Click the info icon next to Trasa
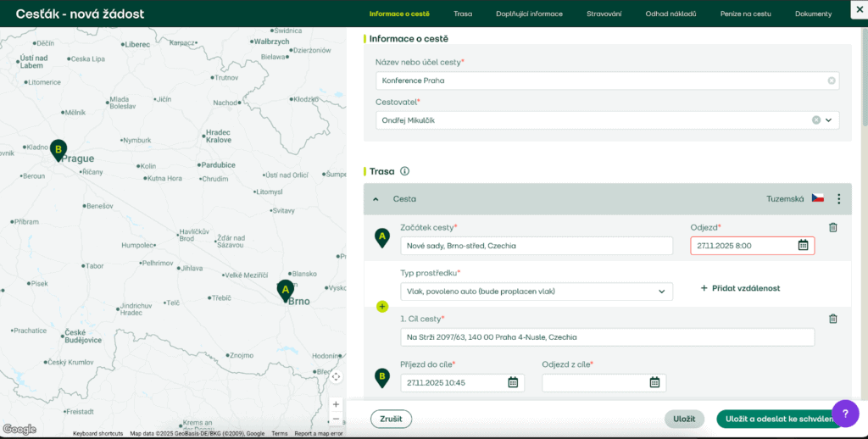The height and width of the screenshot is (439, 868). coord(404,171)
